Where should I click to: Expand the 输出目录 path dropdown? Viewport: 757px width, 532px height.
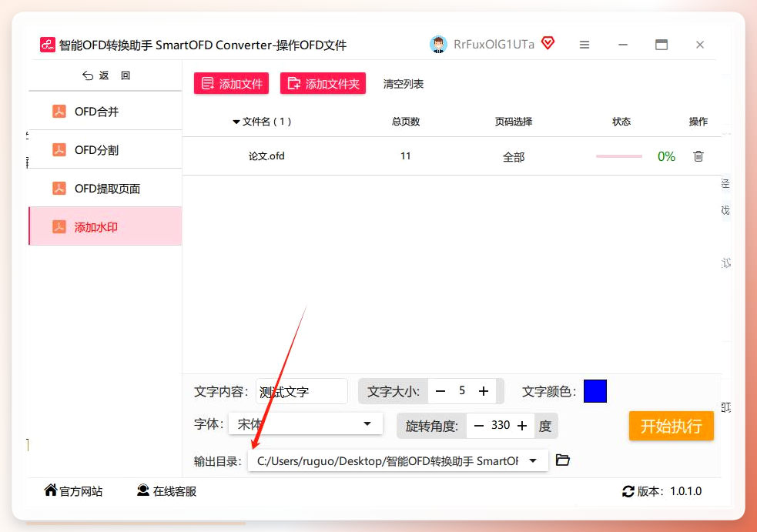(533, 460)
